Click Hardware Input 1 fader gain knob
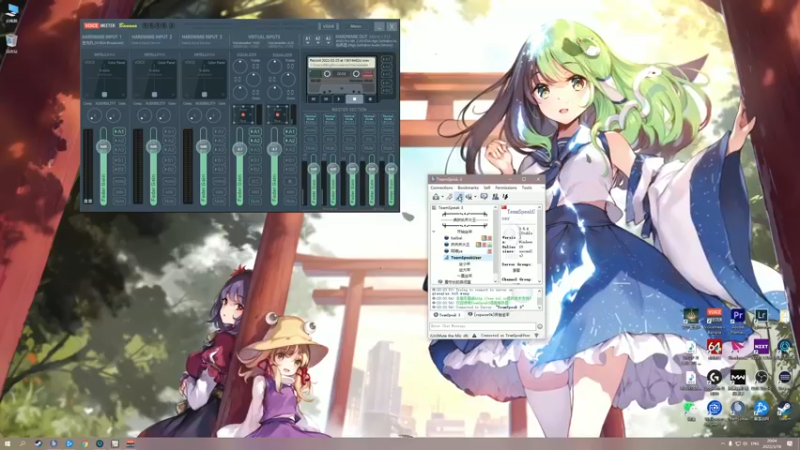Screen dimensions: 800x450 click(103, 147)
